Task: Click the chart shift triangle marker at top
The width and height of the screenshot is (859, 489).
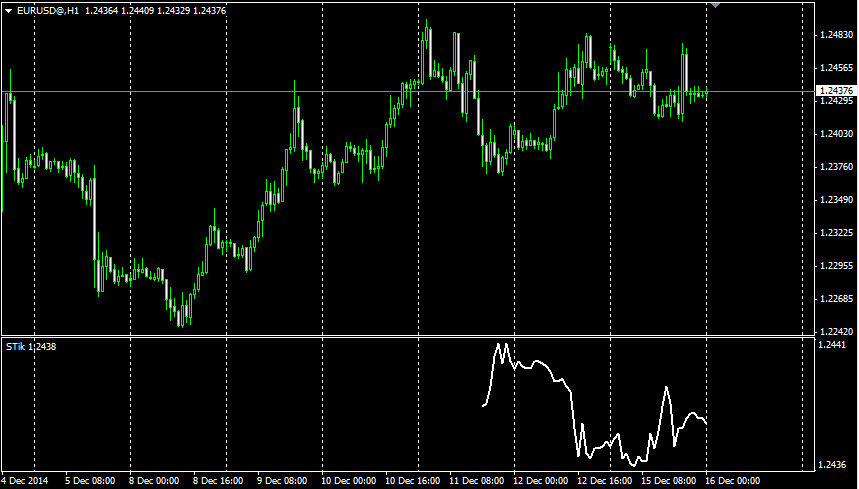Action: (x=715, y=5)
